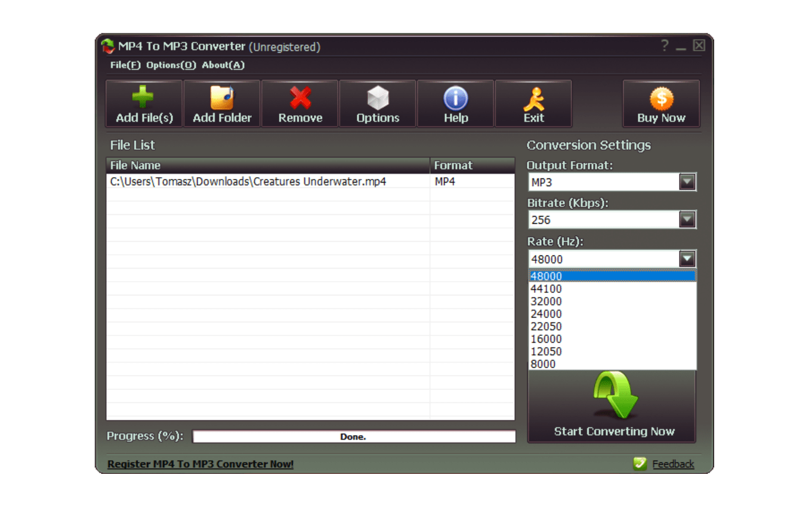This screenshot has height=518, width=812.
Task: Click the Add File(s) green plus icon
Action: [143, 97]
